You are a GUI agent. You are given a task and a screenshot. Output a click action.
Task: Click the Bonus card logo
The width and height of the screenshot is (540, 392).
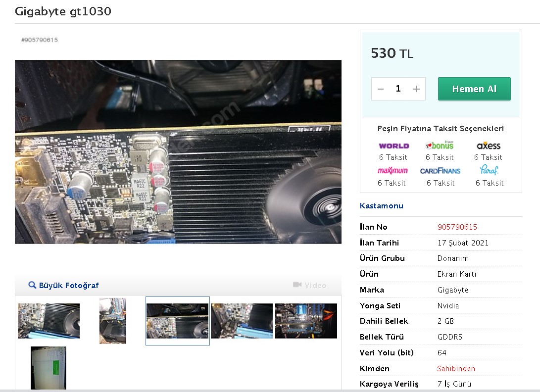pos(440,145)
